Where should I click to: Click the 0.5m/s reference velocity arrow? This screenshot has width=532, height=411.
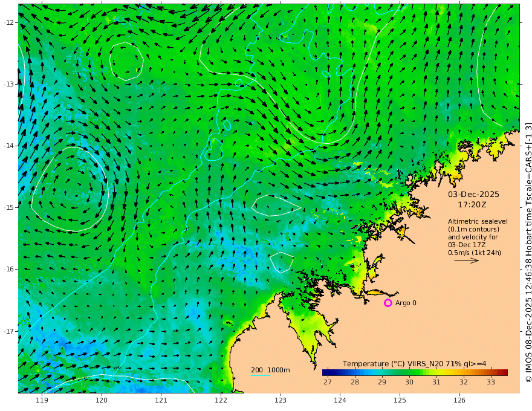click(466, 261)
